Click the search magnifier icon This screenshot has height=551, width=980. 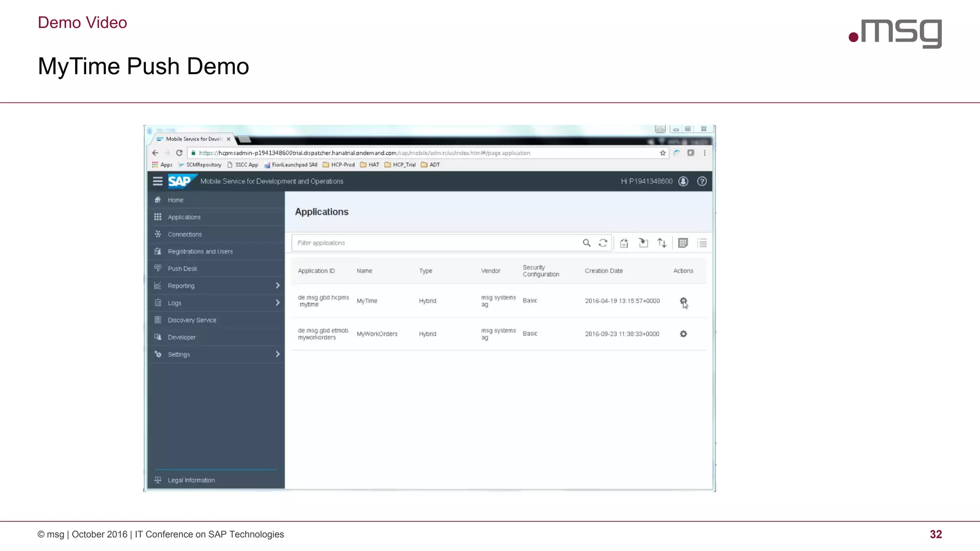point(587,243)
